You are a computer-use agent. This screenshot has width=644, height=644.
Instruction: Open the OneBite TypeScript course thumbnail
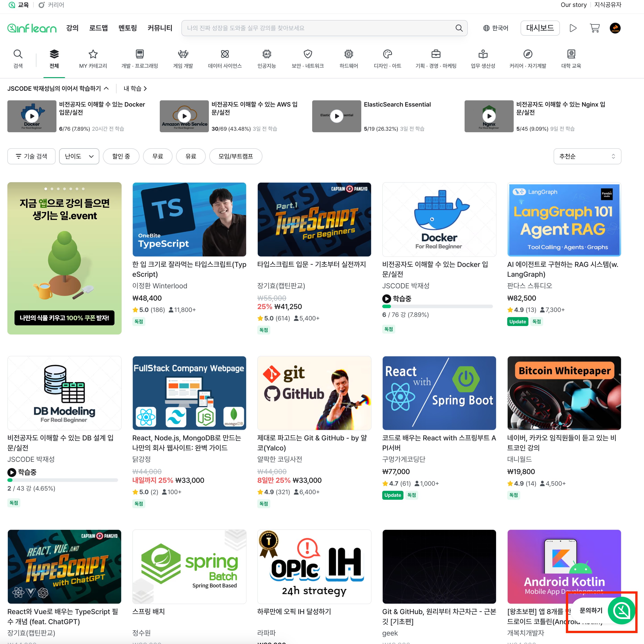pos(189,219)
